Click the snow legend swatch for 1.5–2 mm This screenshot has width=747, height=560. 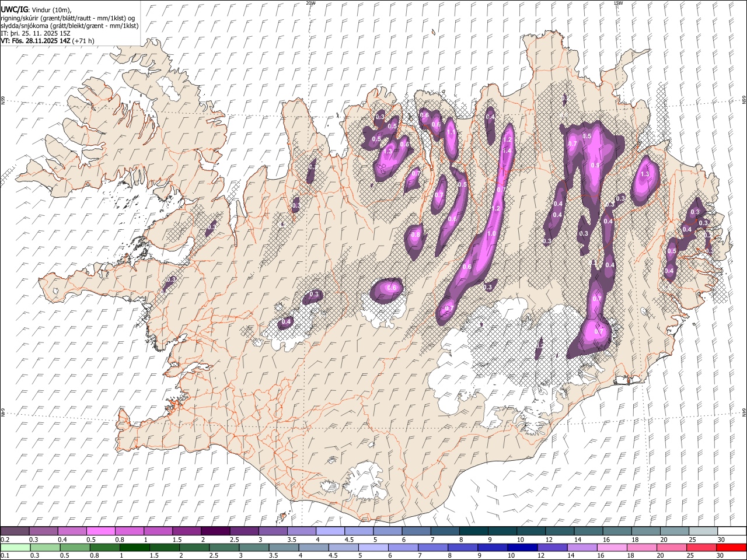click(186, 531)
